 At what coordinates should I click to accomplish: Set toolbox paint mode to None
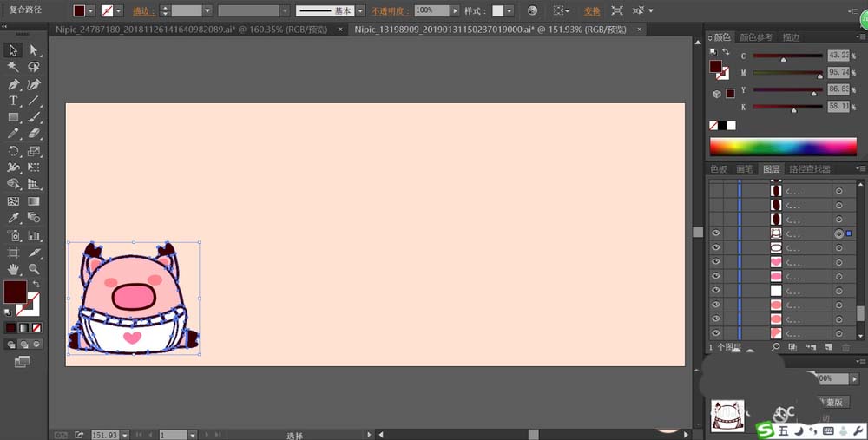tap(36, 328)
